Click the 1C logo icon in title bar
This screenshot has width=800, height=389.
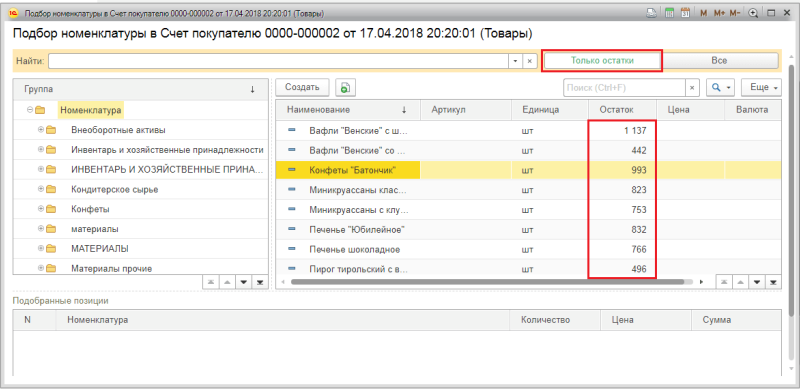[x=14, y=13]
